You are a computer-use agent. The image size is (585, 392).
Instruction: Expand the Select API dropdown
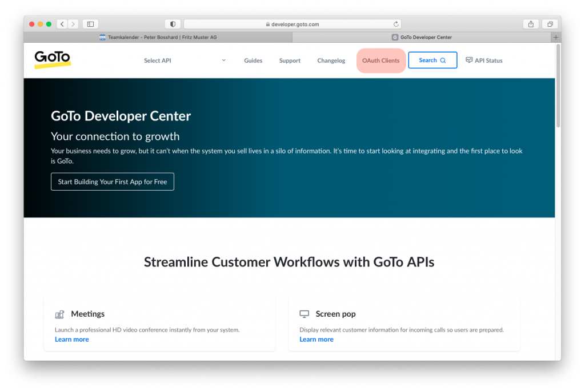(x=185, y=60)
